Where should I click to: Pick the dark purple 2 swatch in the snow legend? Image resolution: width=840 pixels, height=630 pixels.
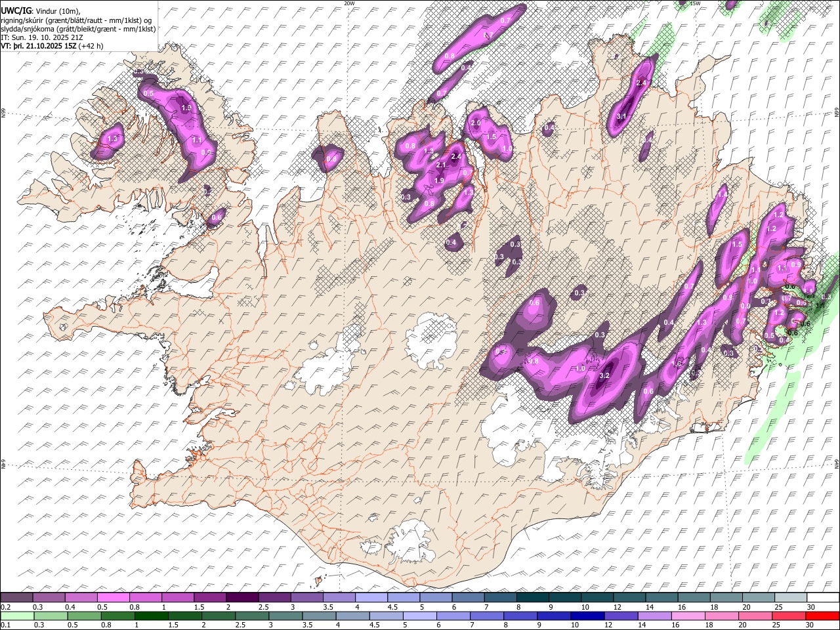(x=242, y=597)
